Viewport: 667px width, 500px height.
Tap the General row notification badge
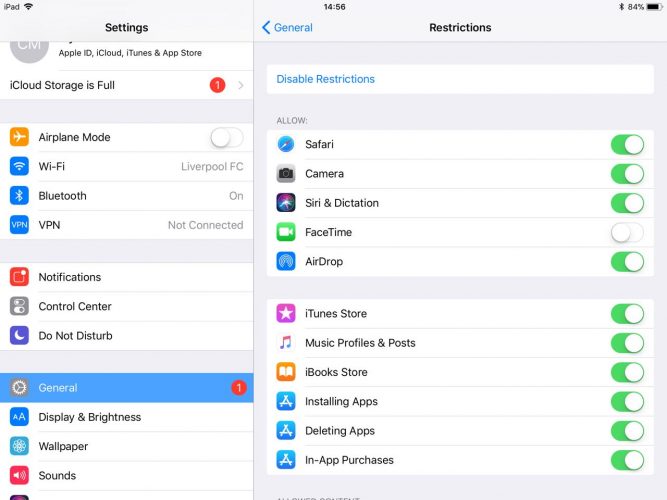click(239, 388)
